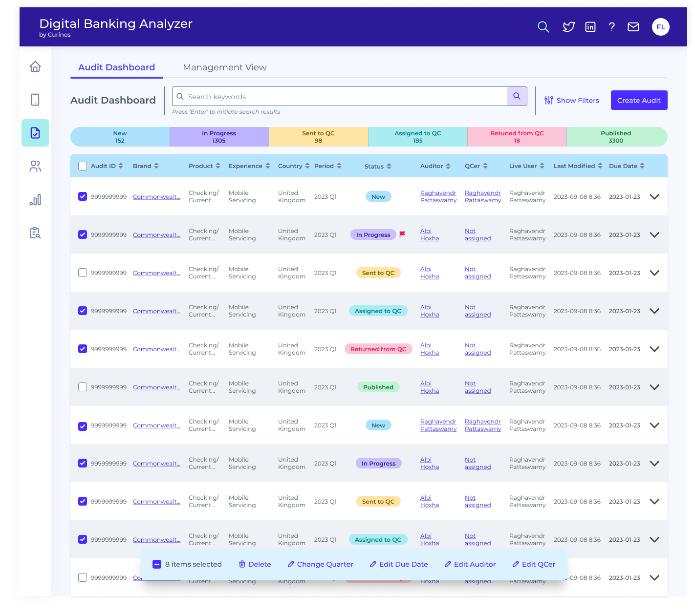Open the mail envelope icon in header
This screenshot has height=616, width=695.
point(633,27)
